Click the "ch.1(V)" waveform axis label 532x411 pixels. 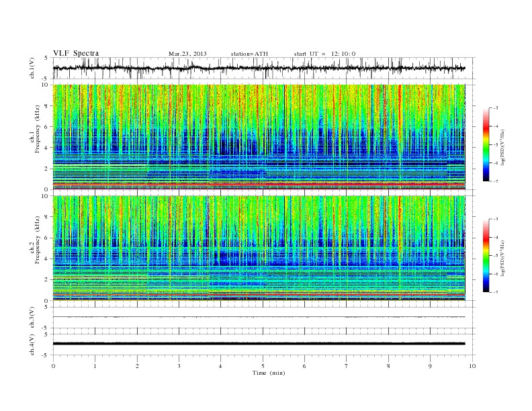(x=32, y=68)
